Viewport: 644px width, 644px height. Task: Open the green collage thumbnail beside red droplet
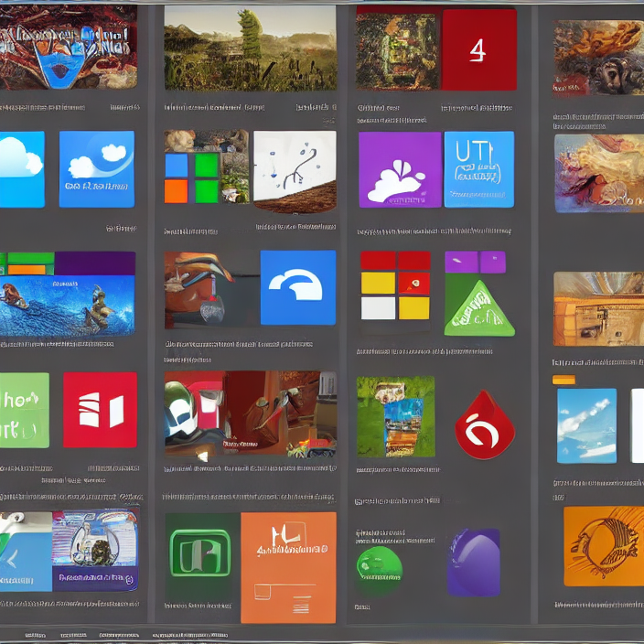pos(395,416)
